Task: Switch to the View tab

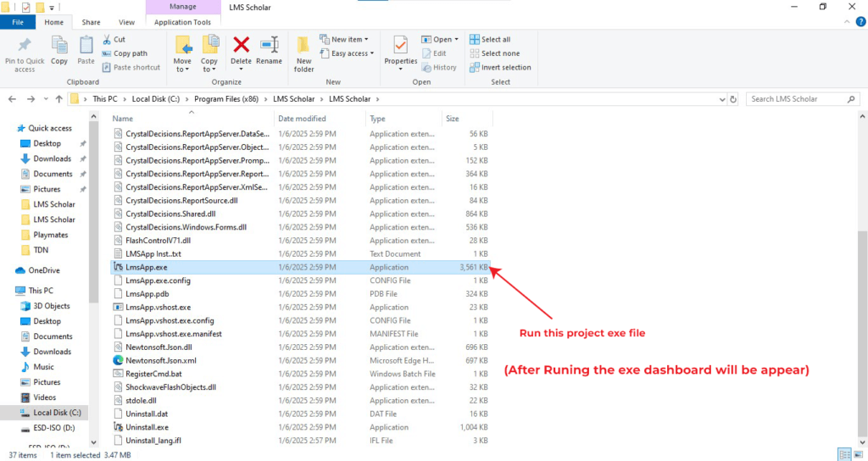Action: [126, 22]
